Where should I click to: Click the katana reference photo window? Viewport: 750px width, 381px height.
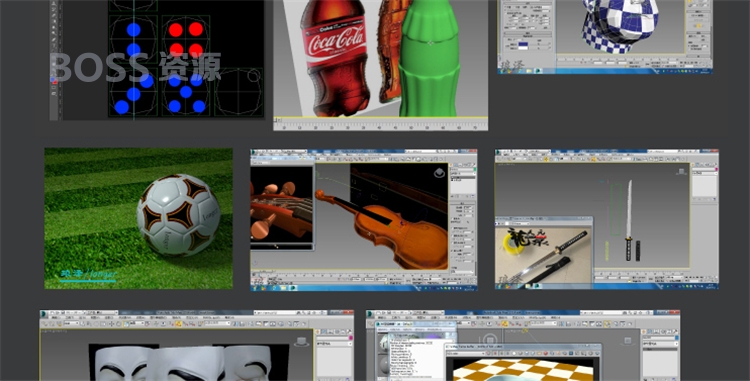tap(544, 252)
